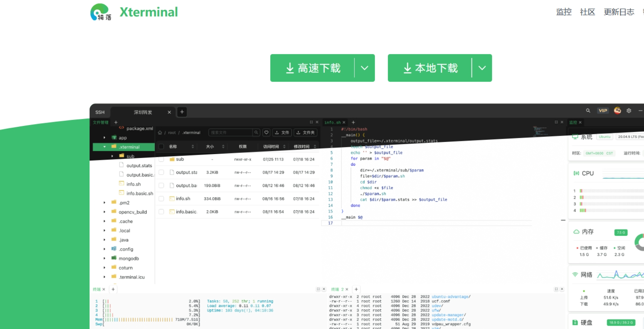Open settings gear icon in title bar
The image size is (644, 329).
tap(629, 111)
